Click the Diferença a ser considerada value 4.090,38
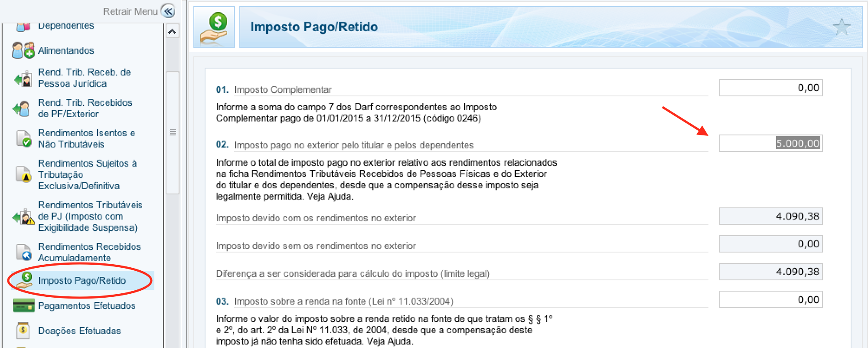The width and height of the screenshot is (868, 348). click(x=770, y=272)
